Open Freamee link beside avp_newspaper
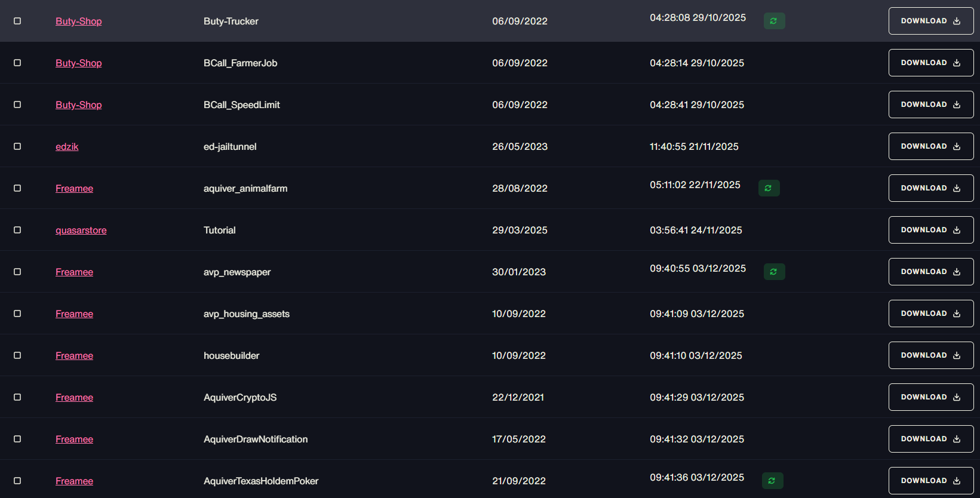This screenshot has width=980, height=498. pyautogui.click(x=74, y=272)
